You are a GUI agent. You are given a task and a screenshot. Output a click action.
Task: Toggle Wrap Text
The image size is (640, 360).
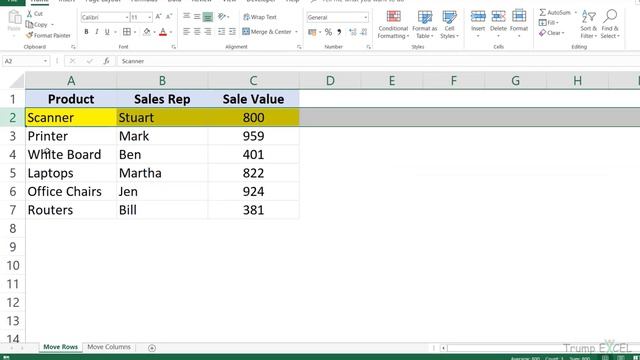(x=260, y=17)
